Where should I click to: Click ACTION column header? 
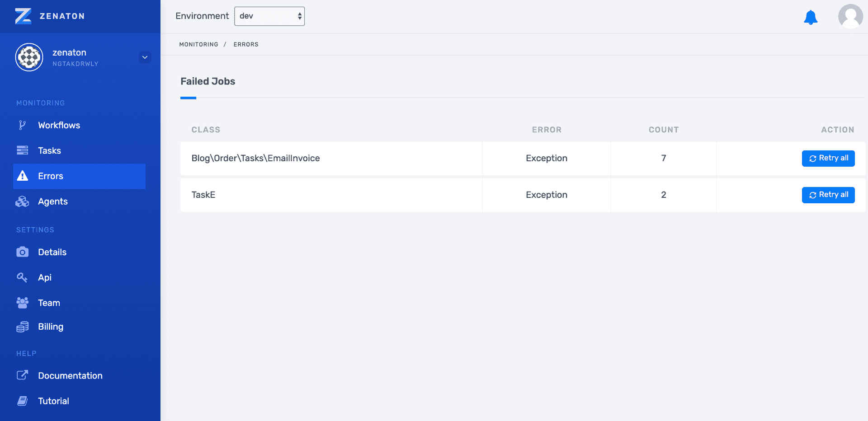point(837,130)
